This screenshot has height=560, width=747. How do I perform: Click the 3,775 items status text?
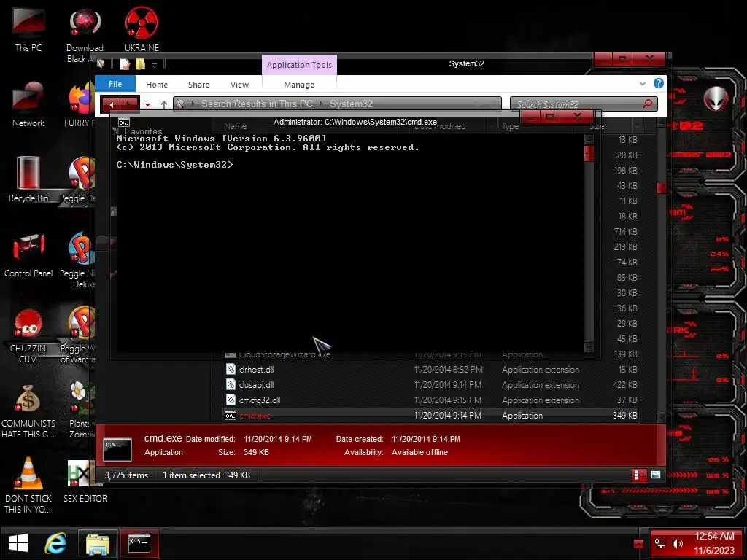[126, 475]
